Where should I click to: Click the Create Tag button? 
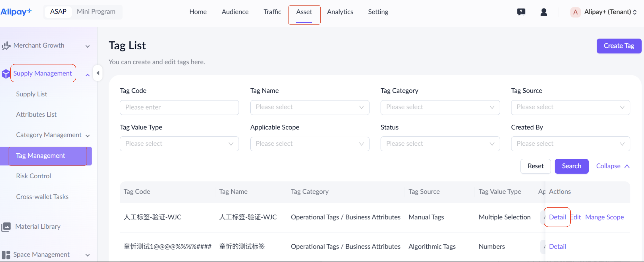coord(619,46)
